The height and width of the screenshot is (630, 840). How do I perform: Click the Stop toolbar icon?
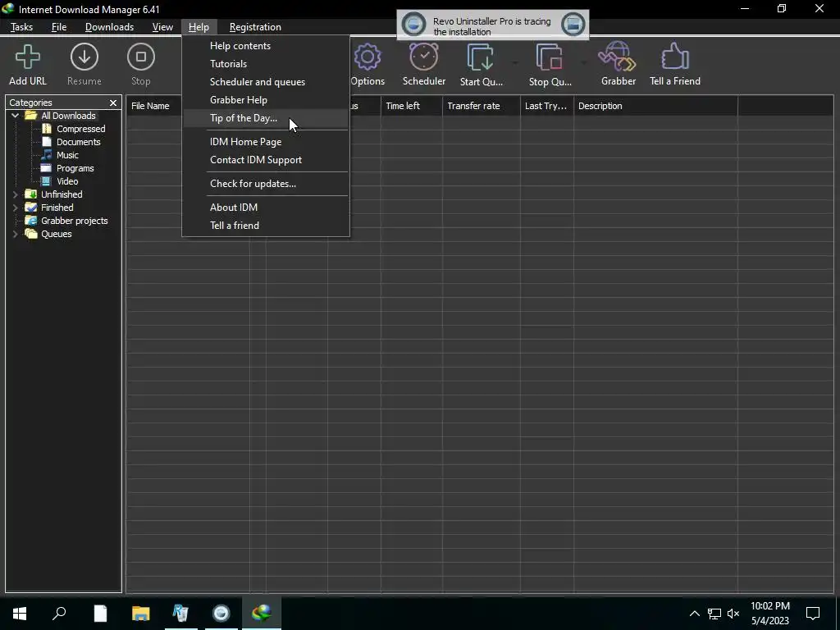[x=141, y=57]
